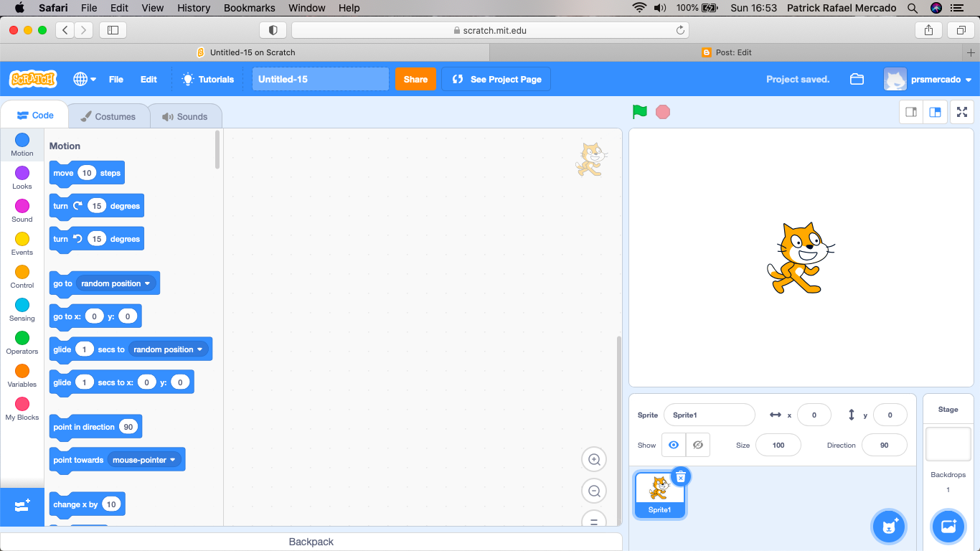The width and height of the screenshot is (980, 551).
Task: Switch to the Sounds tab
Action: coord(185,116)
